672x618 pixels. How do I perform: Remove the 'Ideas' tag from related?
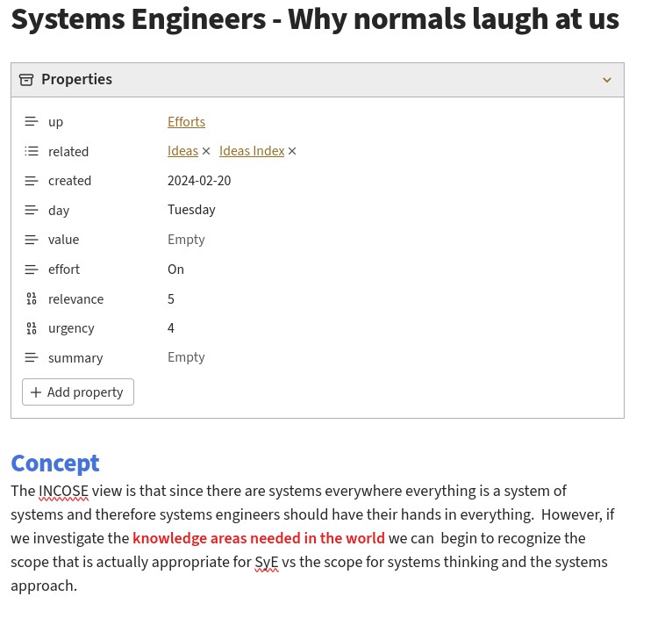(206, 151)
